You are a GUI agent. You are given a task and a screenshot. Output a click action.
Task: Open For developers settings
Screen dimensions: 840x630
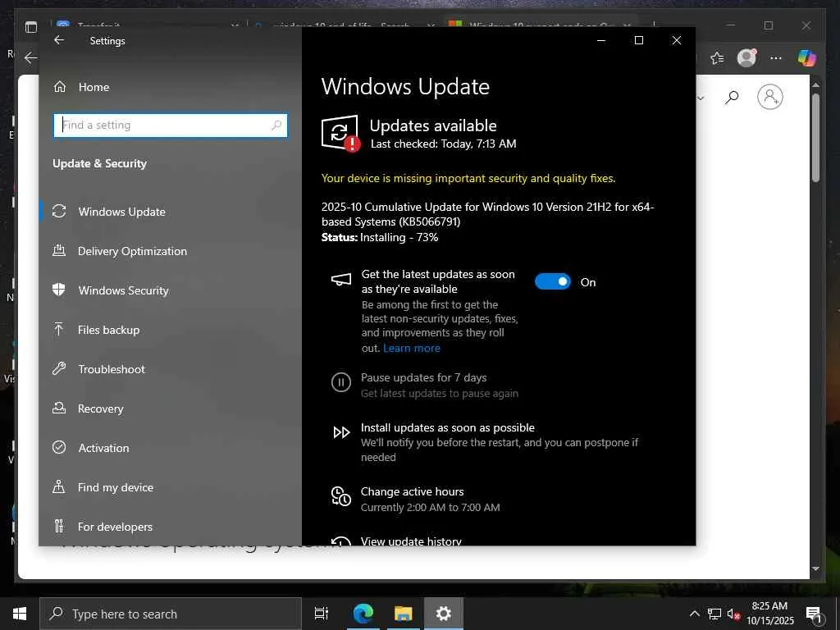(115, 527)
